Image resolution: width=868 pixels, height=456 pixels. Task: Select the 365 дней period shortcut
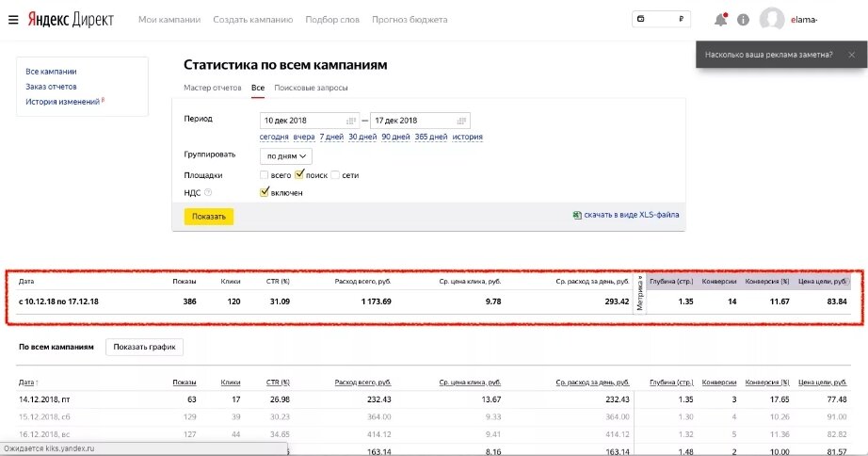click(430, 137)
